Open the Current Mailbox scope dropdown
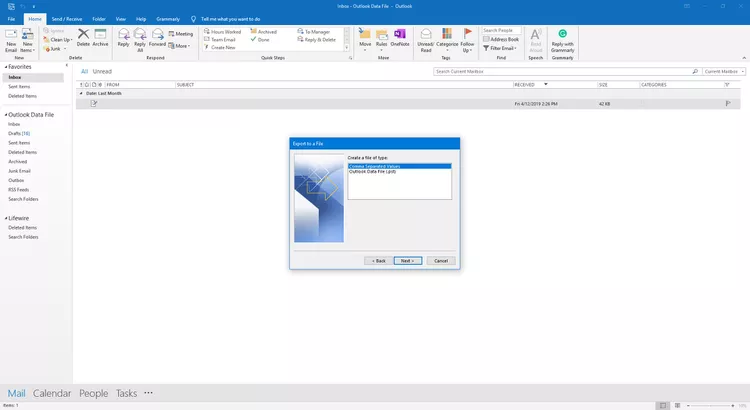The height and width of the screenshot is (410, 750). [x=723, y=71]
